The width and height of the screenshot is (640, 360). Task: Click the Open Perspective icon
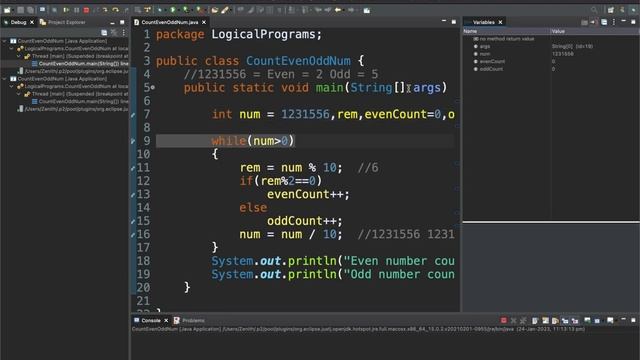coord(611,10)
